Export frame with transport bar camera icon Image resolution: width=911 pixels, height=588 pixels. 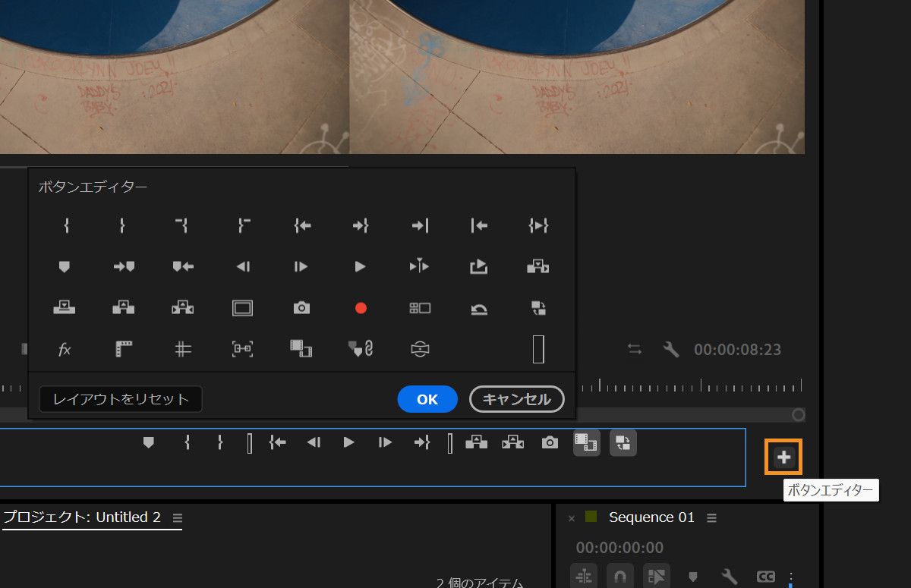pos(550,442)
